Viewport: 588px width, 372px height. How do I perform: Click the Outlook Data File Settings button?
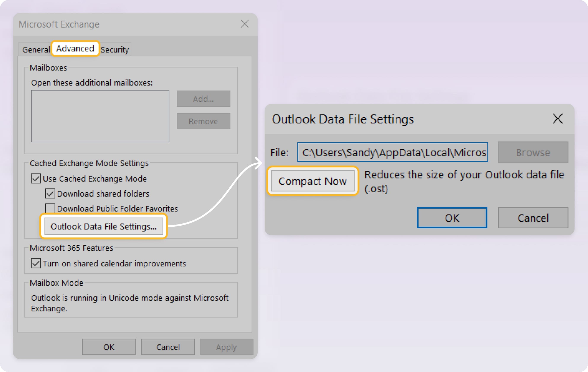(x=104, y=226)
